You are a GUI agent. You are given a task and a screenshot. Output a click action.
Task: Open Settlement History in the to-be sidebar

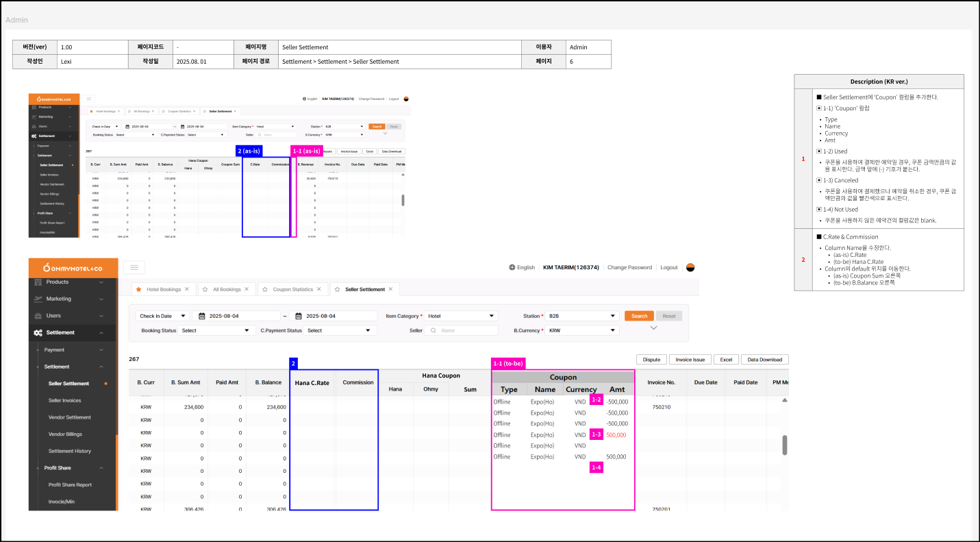(70, 451)
